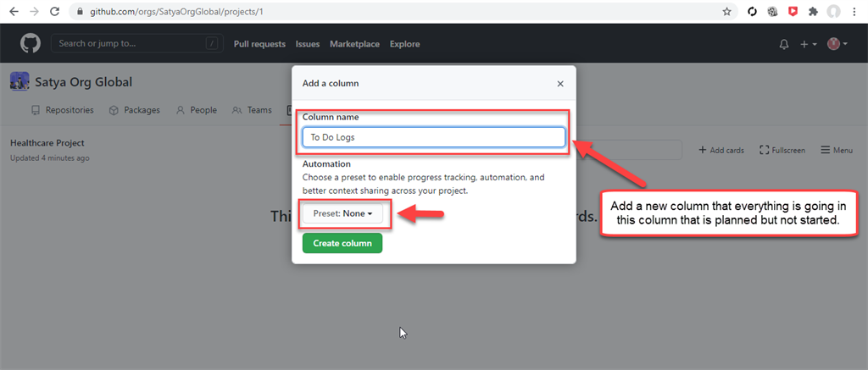
Task: Expand the Preset: None dropdown
Action: click(x=342, y=213)
